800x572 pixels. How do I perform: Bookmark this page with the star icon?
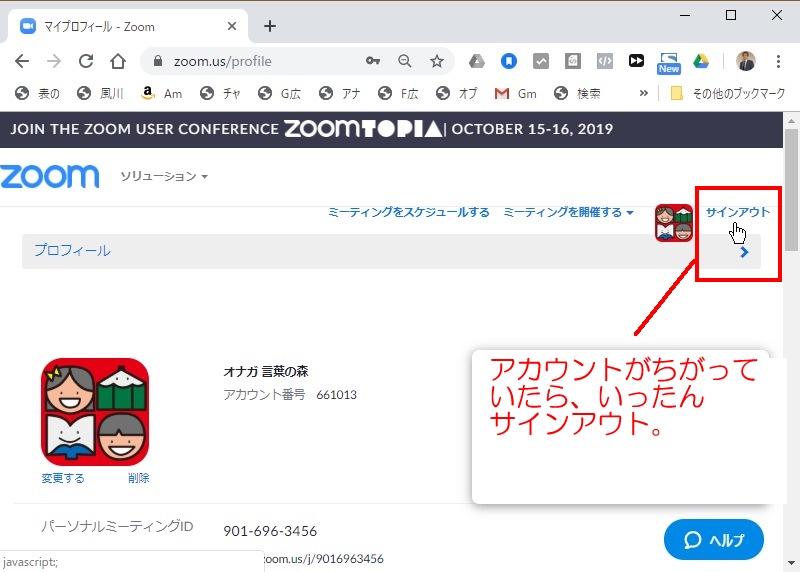pyautogui.click(x=437, y=61)
